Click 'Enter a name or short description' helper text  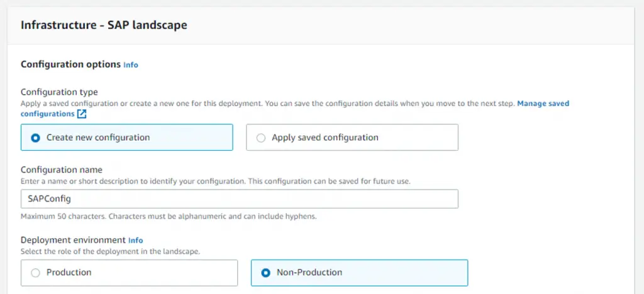[216, 182]
